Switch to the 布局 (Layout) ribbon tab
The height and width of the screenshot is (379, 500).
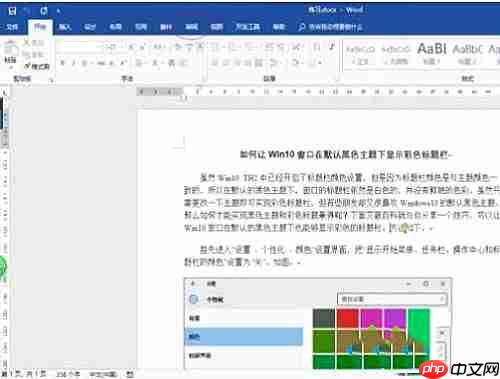[x=116, y=27]
